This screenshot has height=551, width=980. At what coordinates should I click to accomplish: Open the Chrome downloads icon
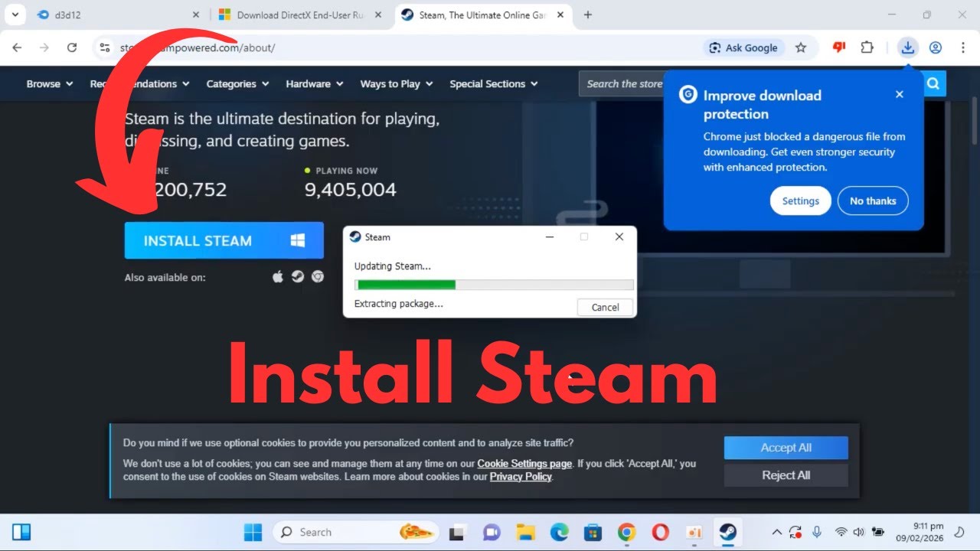point(907,47)
